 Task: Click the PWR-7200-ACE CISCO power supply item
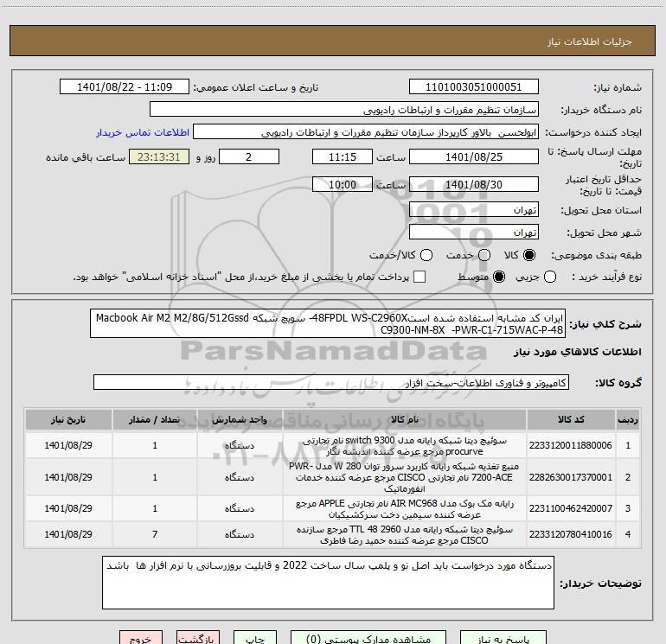pyautogui.click(x=405, y=477)
